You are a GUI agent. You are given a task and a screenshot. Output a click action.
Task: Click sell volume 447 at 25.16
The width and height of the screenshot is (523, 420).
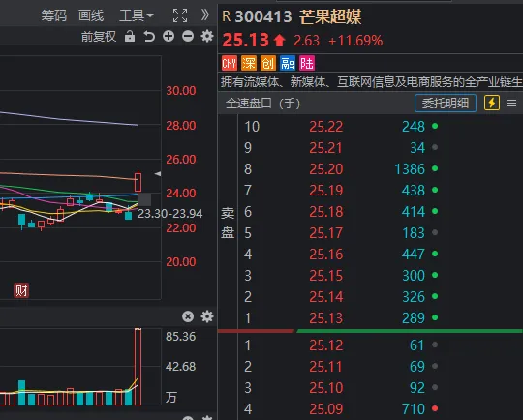tap(414, 255)
